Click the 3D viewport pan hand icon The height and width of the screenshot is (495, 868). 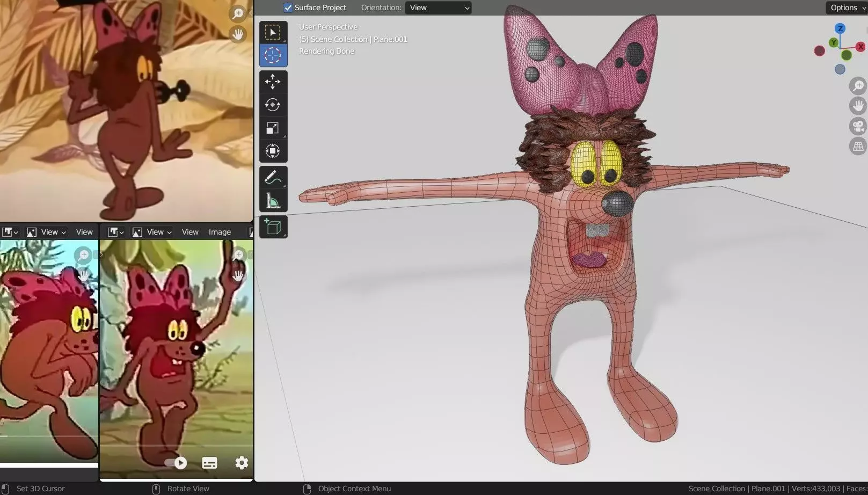[858, 105]
